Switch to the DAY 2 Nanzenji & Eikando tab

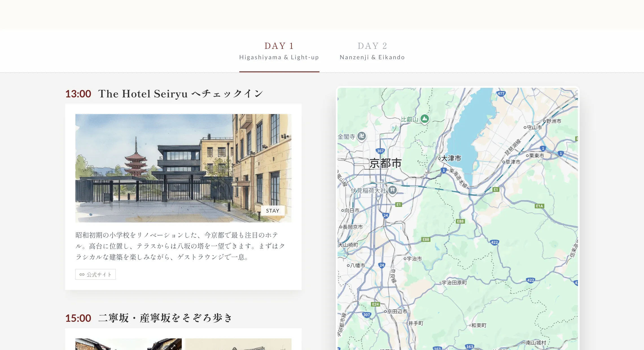[x=372, y=51]
